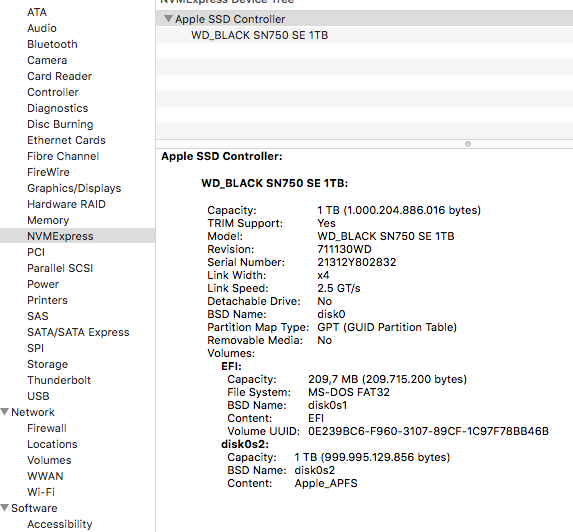Show Graphics/Displays information
Screen dimensions: 573x532
click(74, 188)
